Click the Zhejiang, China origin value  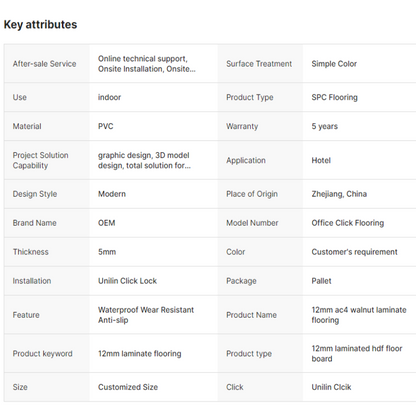(339, 194)
